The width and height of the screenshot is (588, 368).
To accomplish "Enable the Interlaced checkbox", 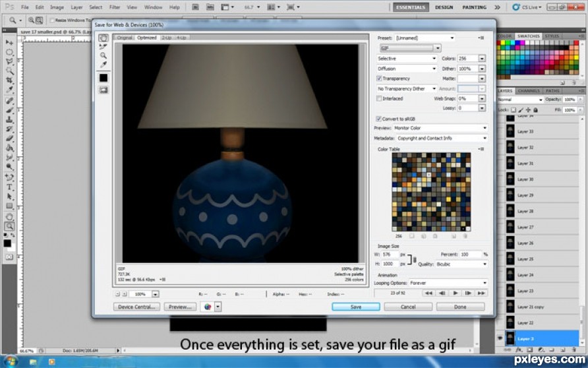I will pos(379,98).
